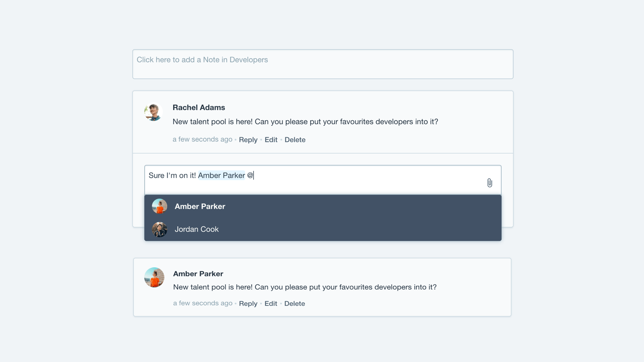The image size is (644, 362).
Task: Click the 'a few seconds ago' timestamp on Amber's comment
Action: click(203, 303)
